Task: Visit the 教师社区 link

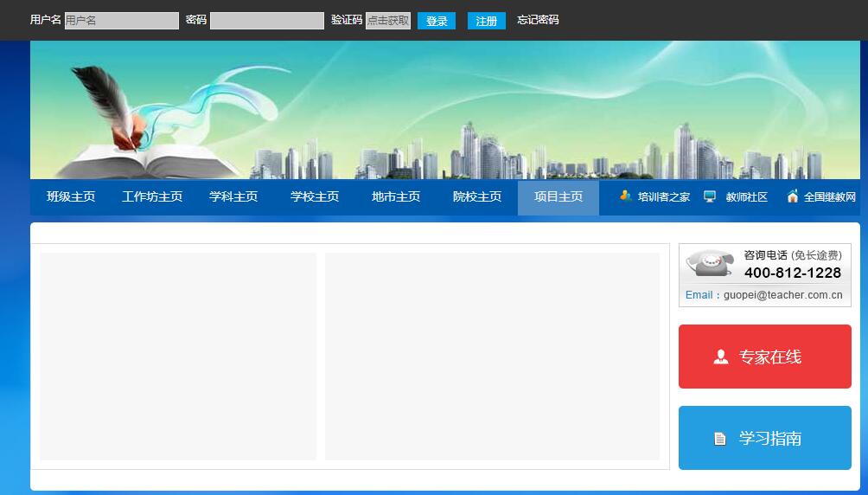Action: (747, 196)
